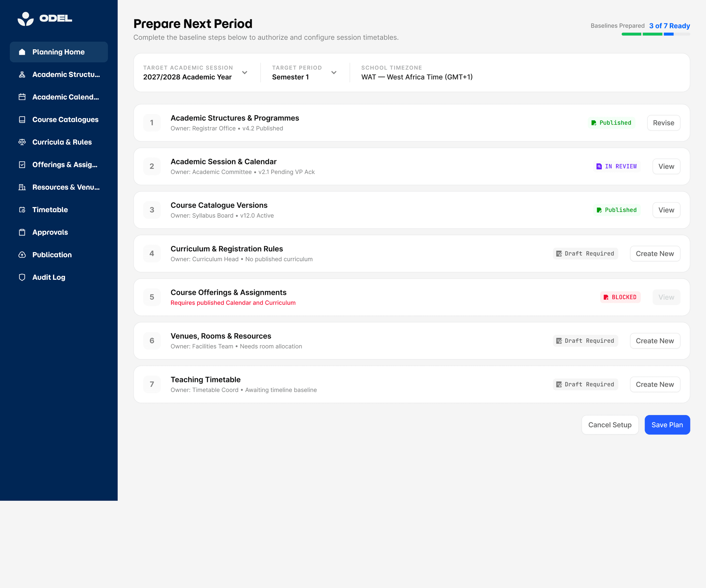Click the Published icon on Course Catalogue row
This screenshot has height=588, width=706.
[x=599, y=210]
